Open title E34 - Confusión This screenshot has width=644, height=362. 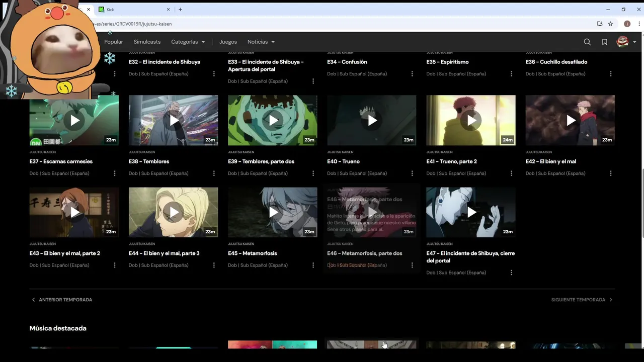click(x=347, y=62)
